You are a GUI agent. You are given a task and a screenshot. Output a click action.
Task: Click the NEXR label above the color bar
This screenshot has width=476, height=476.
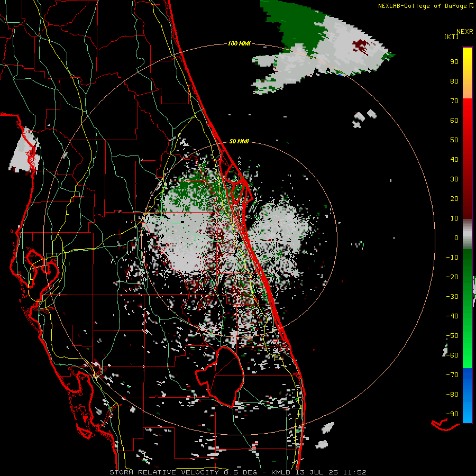click(465, 31)
